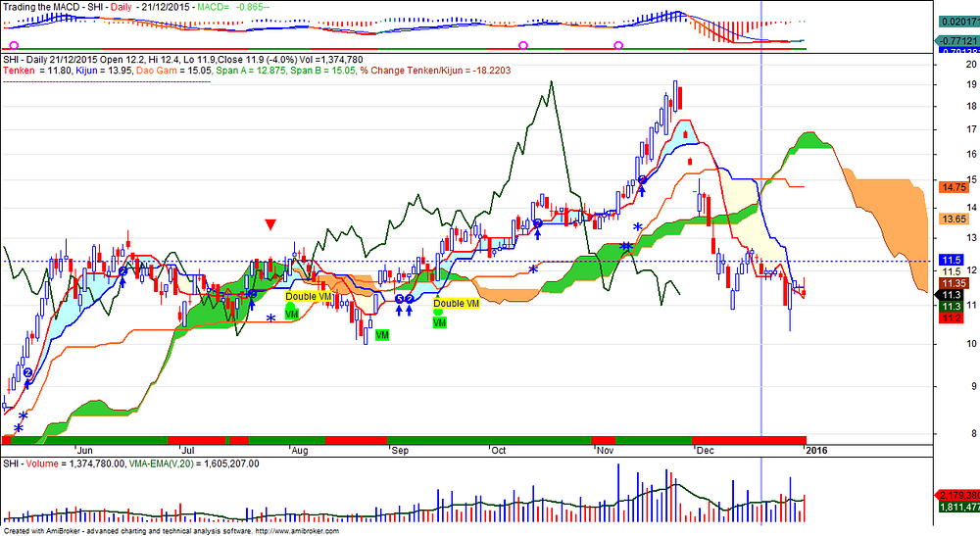Viewport: 980px width, 536px height.
Task: Click the green 1,811,477 volume axis tag
Action: pos(959,507)
